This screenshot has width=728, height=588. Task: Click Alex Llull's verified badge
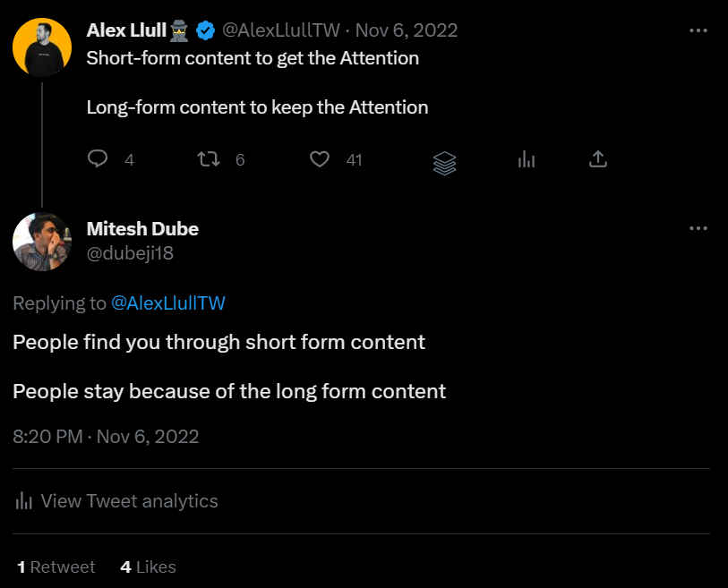205,30
